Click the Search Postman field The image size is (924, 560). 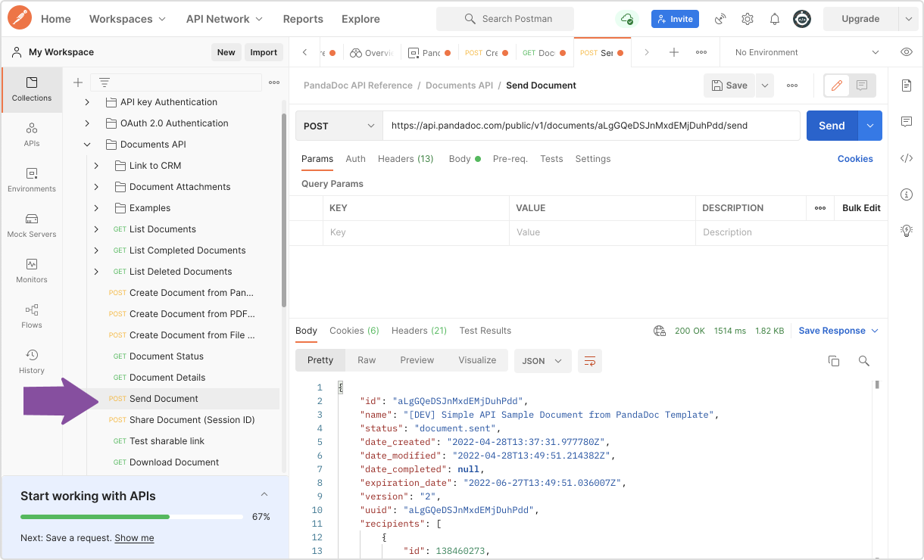tap(505, 19)
